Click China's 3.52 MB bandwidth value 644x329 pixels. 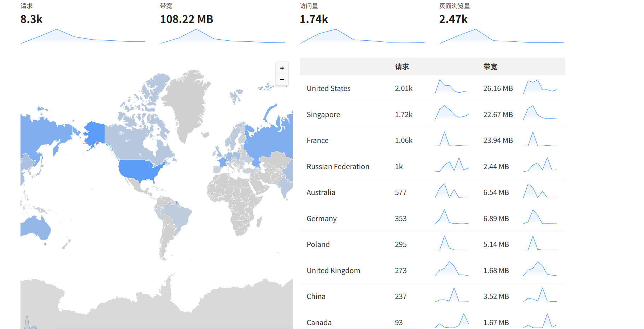[x=496, y=296]
